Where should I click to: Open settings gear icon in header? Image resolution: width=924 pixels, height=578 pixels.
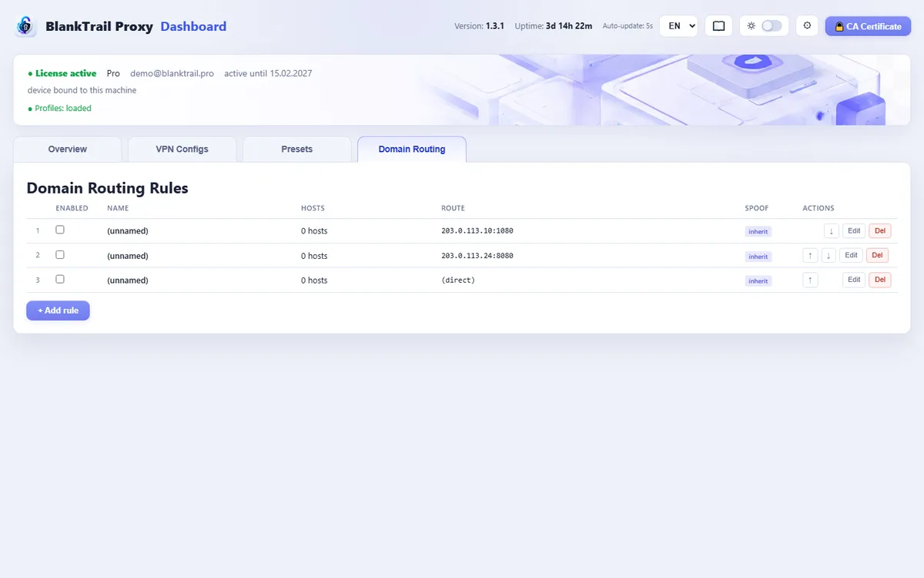pos(807,25)
